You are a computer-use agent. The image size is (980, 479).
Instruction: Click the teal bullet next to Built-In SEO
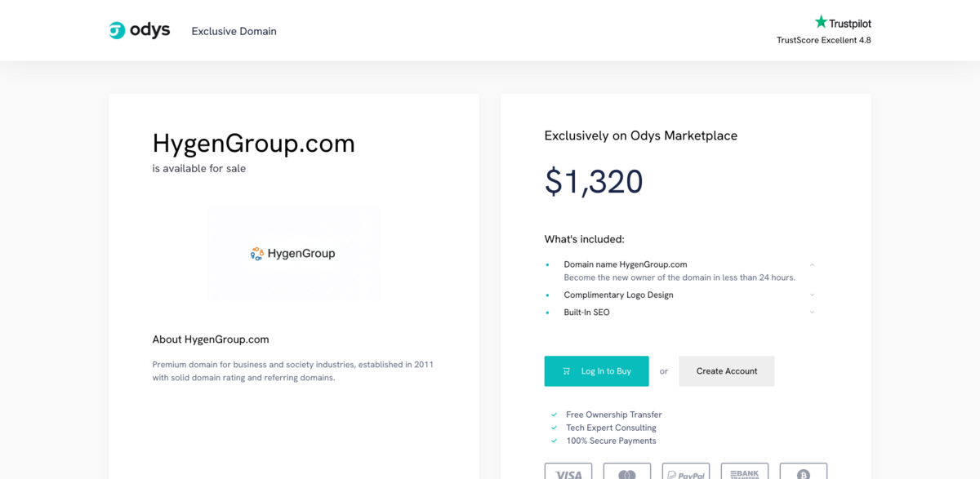(547, 312)
